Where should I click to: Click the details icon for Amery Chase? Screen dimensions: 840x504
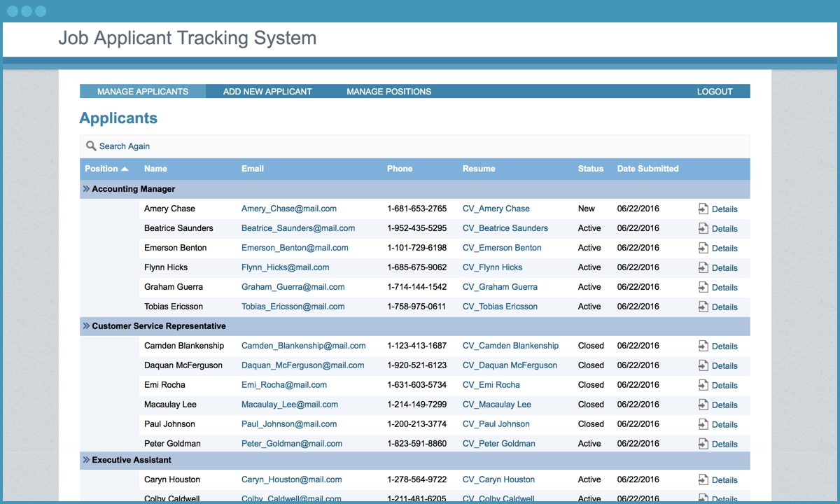(703, 209)
